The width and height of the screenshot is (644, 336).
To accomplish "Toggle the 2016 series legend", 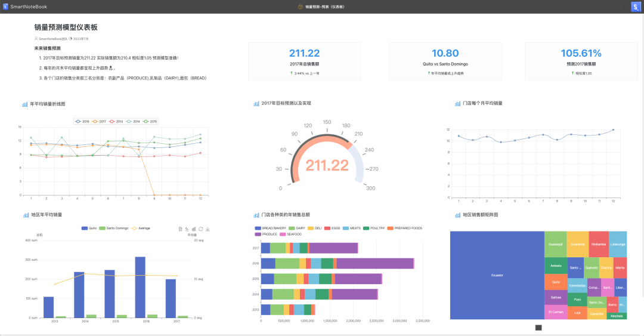I will tap(82, 121).
